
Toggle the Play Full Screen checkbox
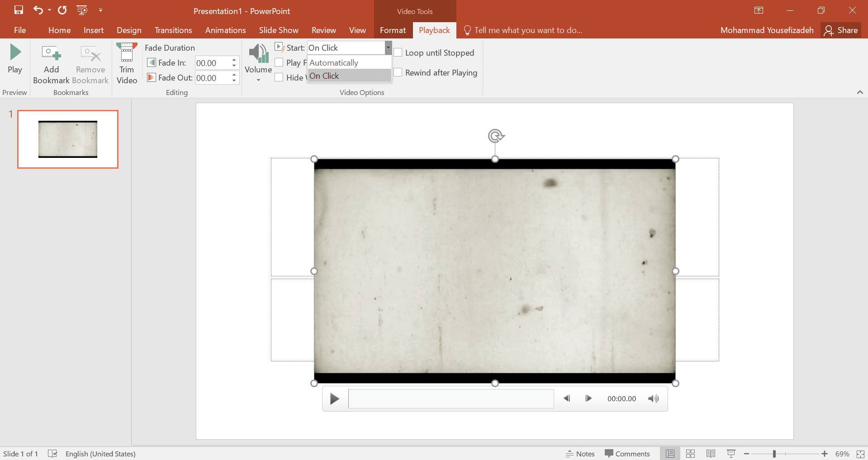tap(279, 62)
